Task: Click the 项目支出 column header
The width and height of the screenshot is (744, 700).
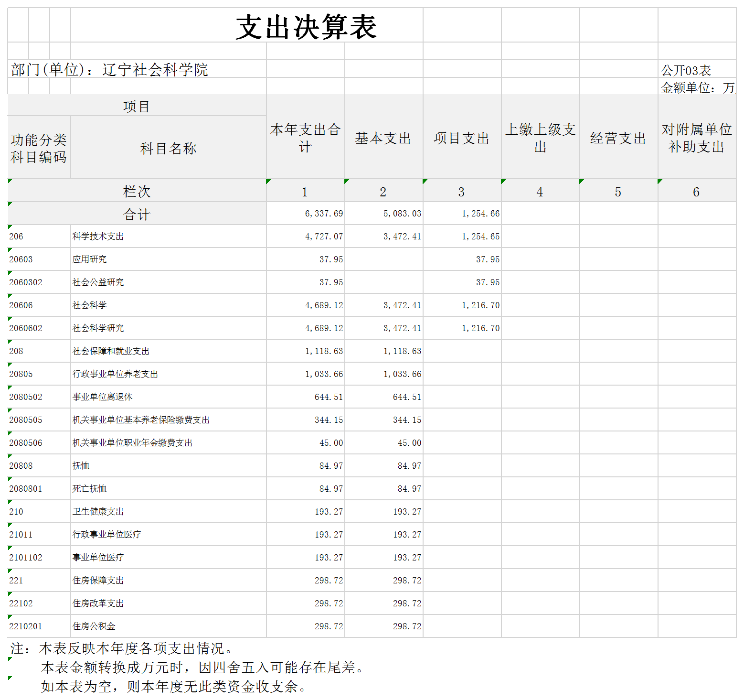Action: [462, 138]
